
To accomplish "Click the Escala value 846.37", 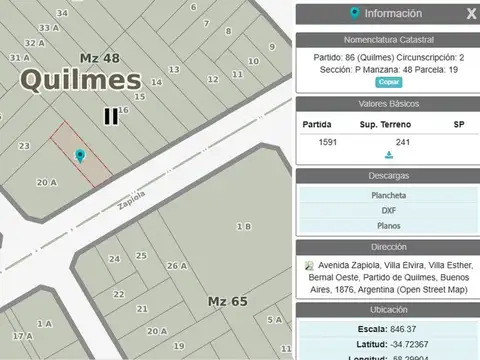I will point(403,329).
